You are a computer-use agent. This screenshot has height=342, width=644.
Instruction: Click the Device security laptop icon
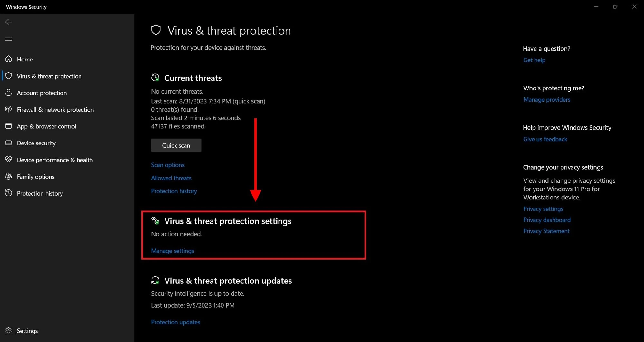9,143
